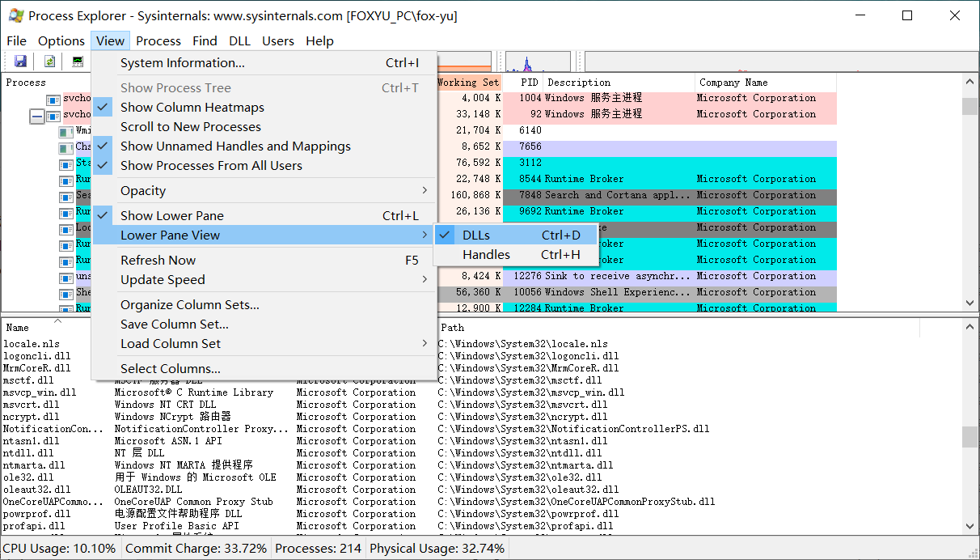
Task: Click the upper pane scrollbar down arrow
Action: click(x=970, y=303)
